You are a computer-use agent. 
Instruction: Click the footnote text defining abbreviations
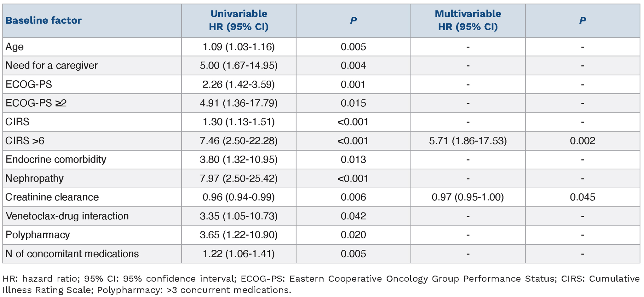point(321,284)
